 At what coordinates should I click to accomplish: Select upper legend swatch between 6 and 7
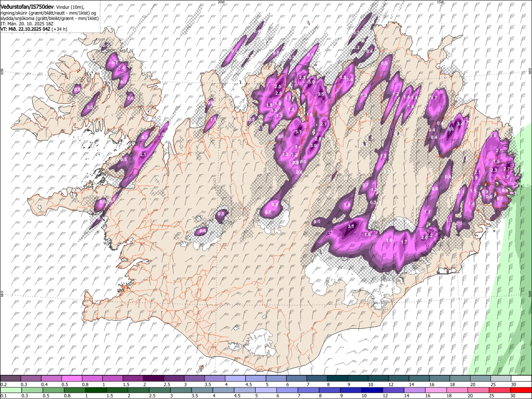coord(296,379)
